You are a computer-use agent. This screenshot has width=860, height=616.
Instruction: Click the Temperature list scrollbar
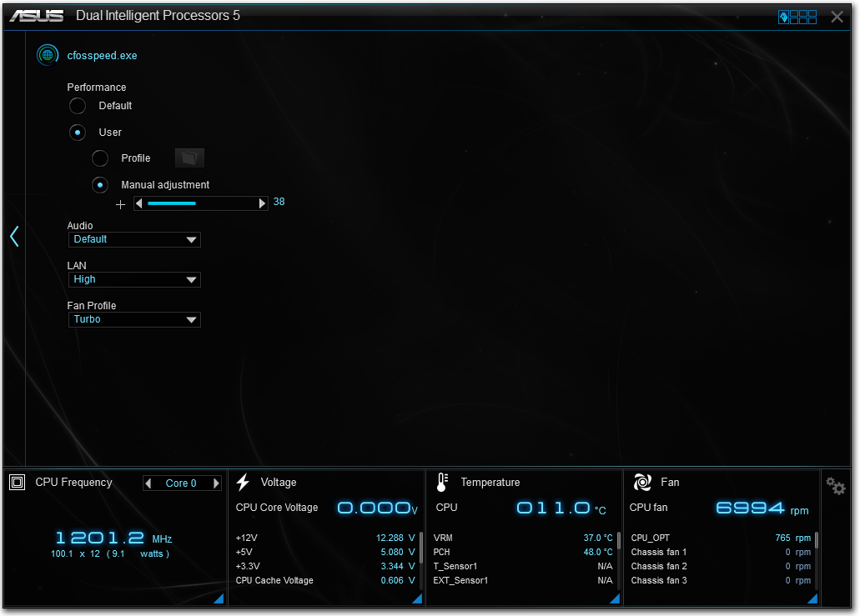click(619, 541)
